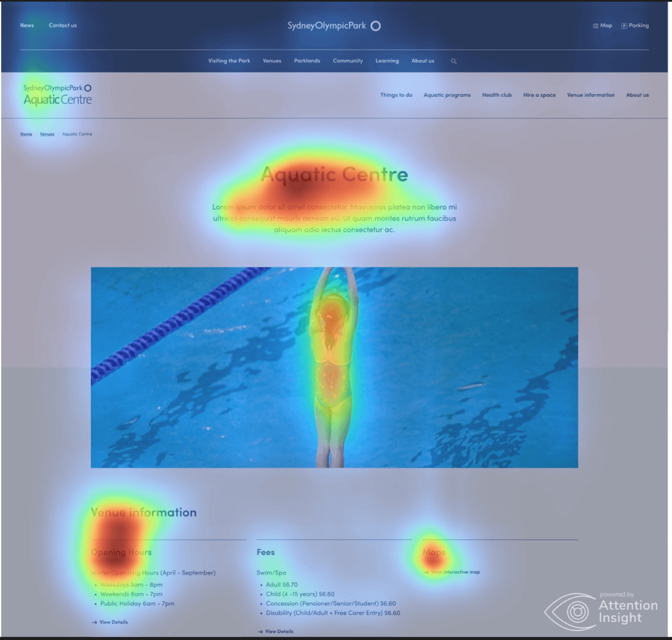
Task: Open the Venues menu item
Action: [x=272, y=61]
